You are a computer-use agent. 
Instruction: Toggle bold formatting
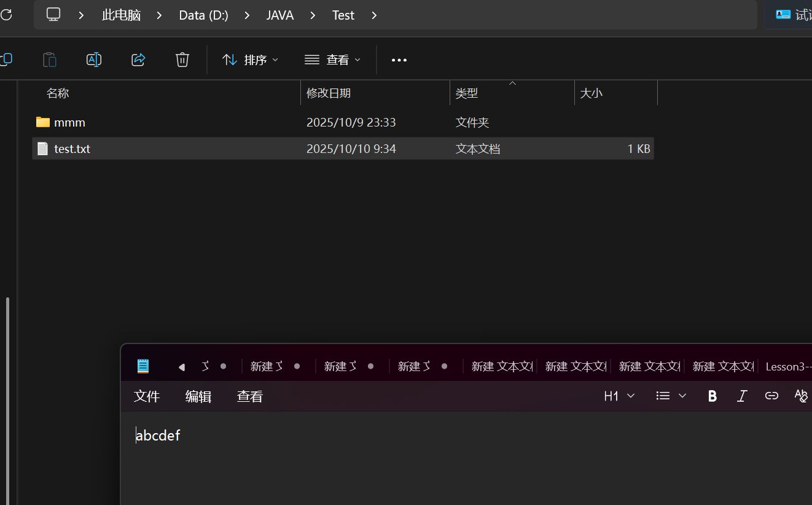(712, 396)
